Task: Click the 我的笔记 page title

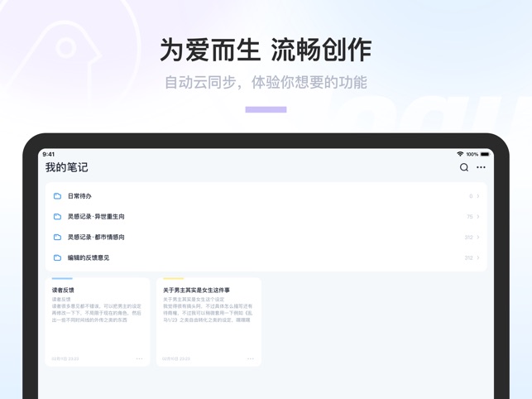Action: 66,167
